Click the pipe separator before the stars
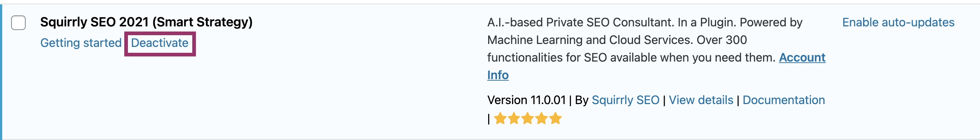Screen dimensions: 980x140 489,119
